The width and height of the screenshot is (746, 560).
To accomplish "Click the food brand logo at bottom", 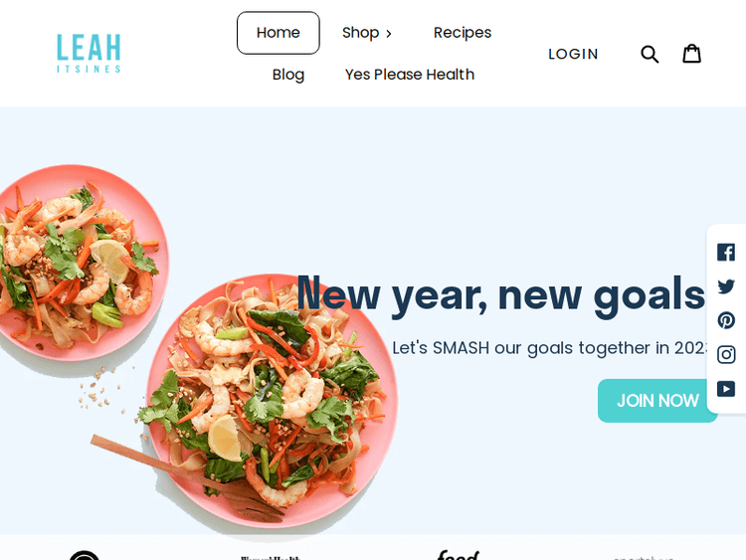I will (458, 555).
